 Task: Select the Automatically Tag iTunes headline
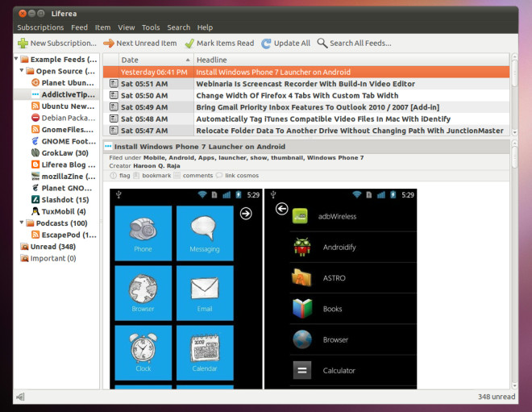click(323, 119)
